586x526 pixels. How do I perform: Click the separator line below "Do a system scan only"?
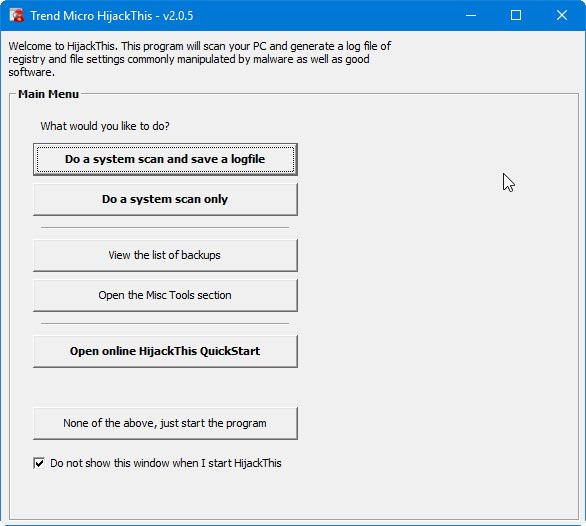(x=165, y=227)
